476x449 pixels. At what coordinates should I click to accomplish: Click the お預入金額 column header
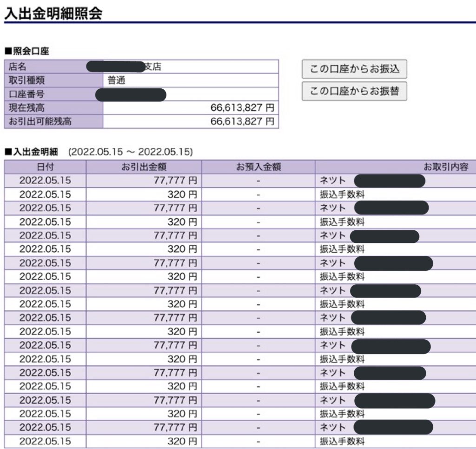(x=258, y=167)
